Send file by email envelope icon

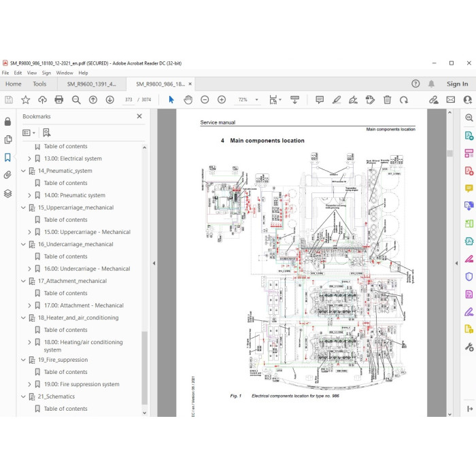[450, 99]
